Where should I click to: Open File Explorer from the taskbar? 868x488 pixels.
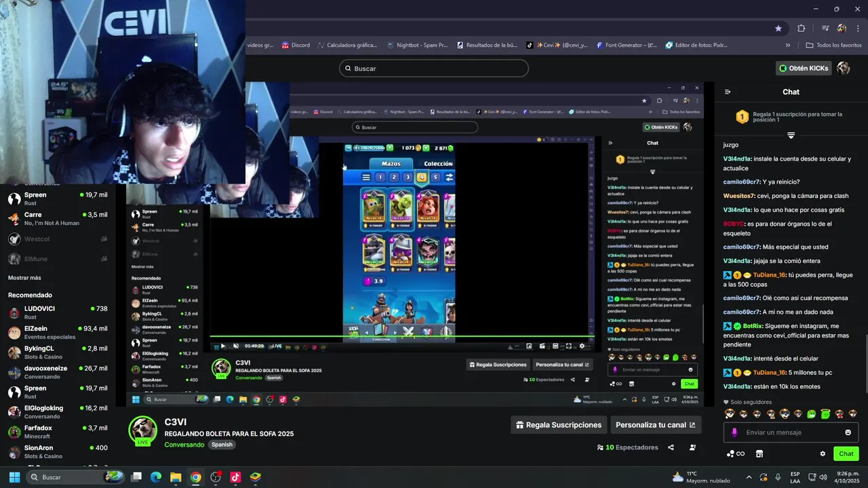pos(176,477)
